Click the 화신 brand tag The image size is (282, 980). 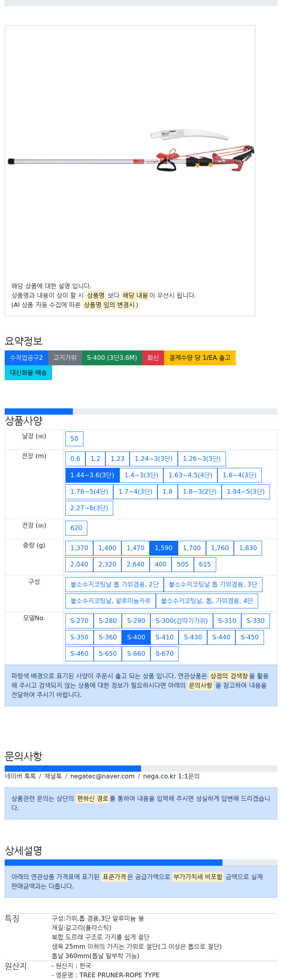(153, 358)
